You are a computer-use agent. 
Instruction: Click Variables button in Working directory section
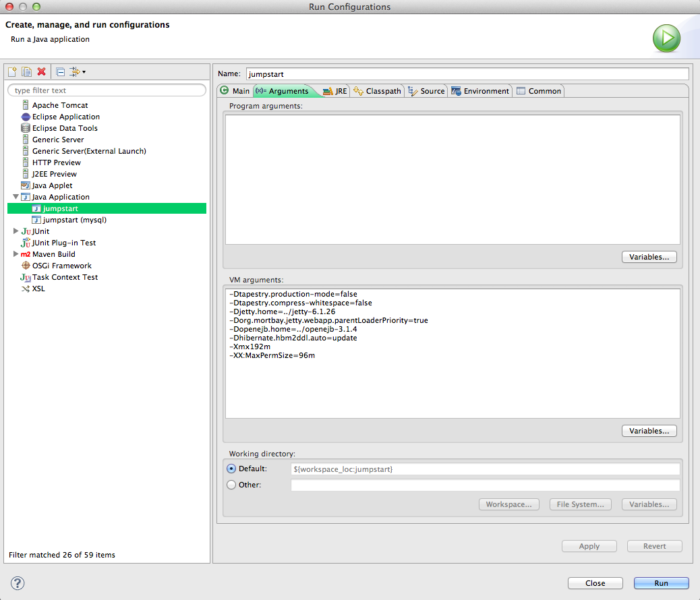[649, 504]
